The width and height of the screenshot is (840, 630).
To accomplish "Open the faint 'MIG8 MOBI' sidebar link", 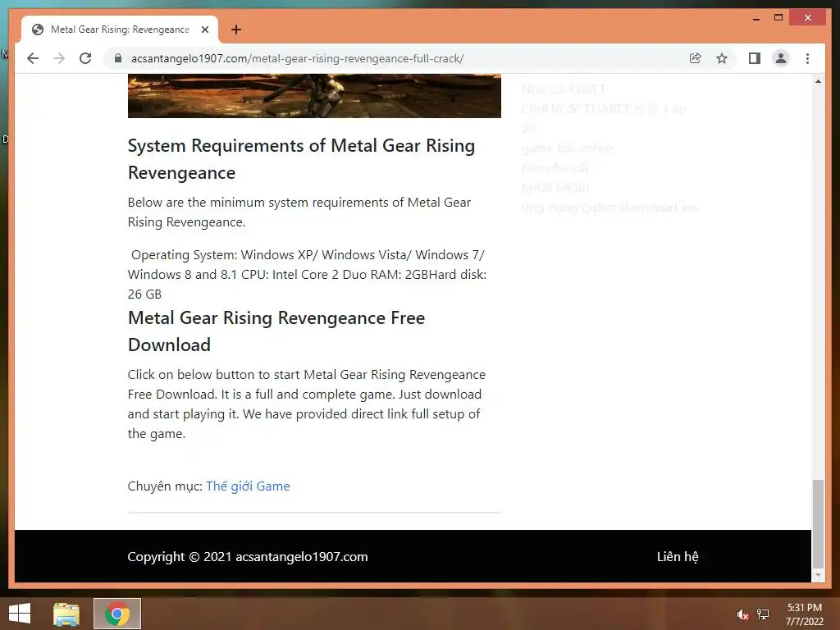I will point(555,188).
